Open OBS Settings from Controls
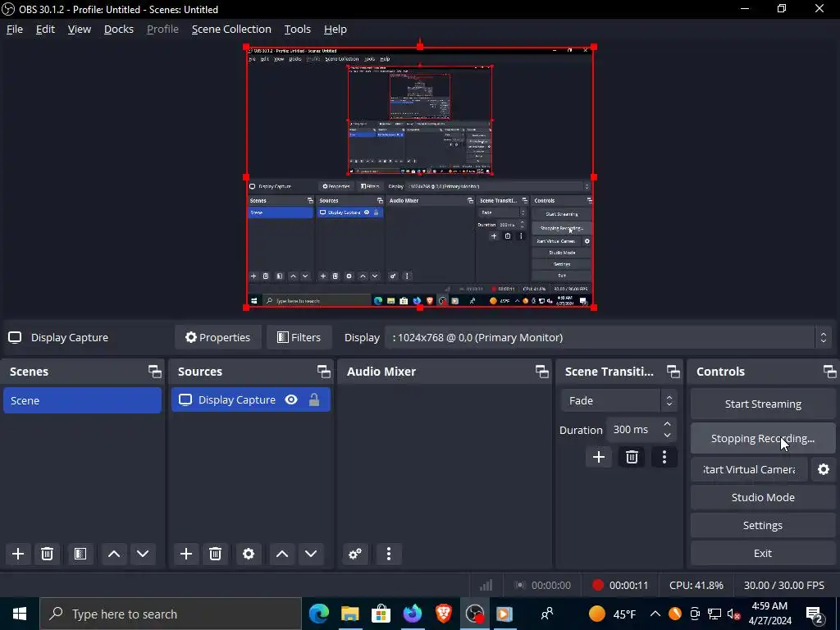The image size is (840, 630). point(763,525)
